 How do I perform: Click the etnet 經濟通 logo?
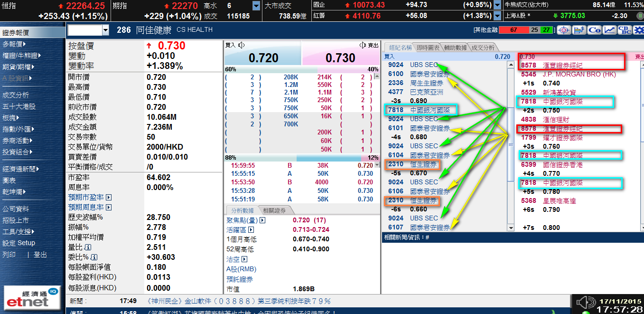click(31, 297)
